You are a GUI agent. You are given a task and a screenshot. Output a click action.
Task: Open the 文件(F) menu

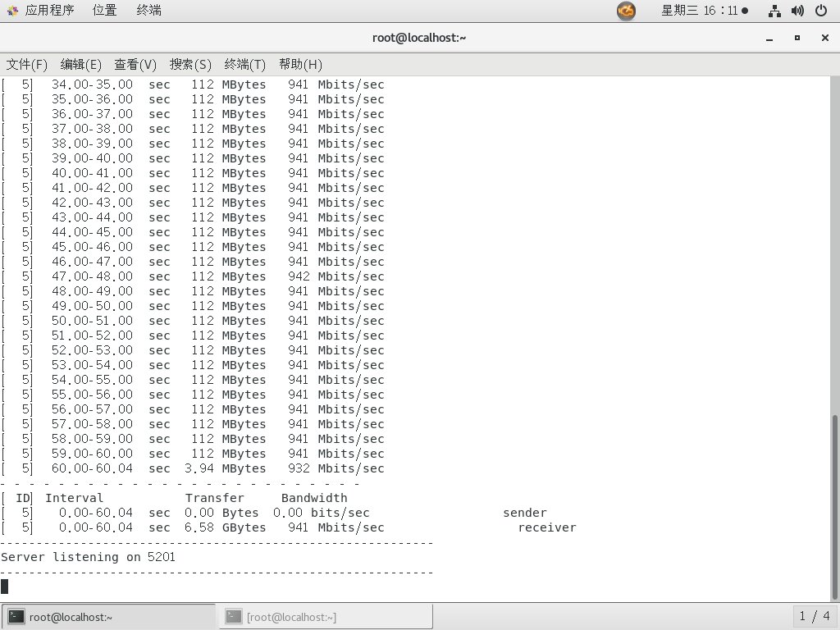pyautogui.click(x=27, y=64)
